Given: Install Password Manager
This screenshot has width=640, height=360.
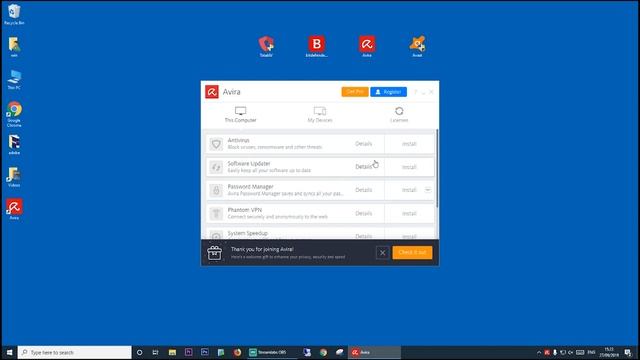Looking at the screenshot, I should tap(409, 190).
